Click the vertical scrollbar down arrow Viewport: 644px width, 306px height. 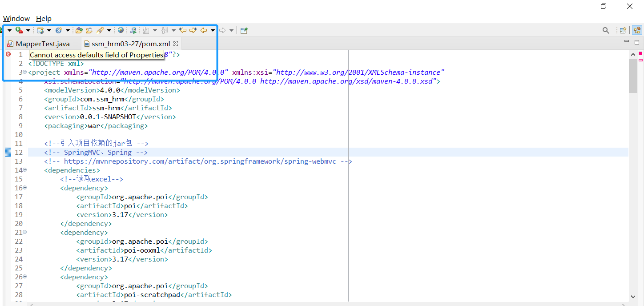(x=633, y=296)
